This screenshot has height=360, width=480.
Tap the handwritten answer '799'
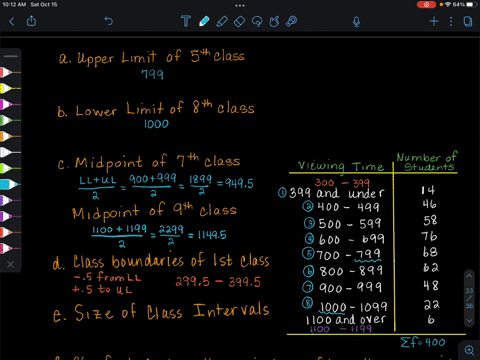(152, 74)
